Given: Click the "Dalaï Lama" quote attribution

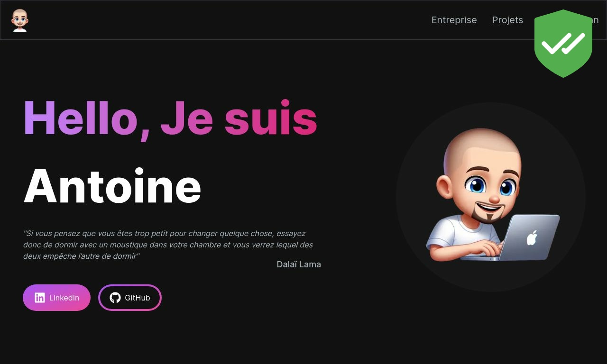Looking at the screenshot, I should [299, 264].
